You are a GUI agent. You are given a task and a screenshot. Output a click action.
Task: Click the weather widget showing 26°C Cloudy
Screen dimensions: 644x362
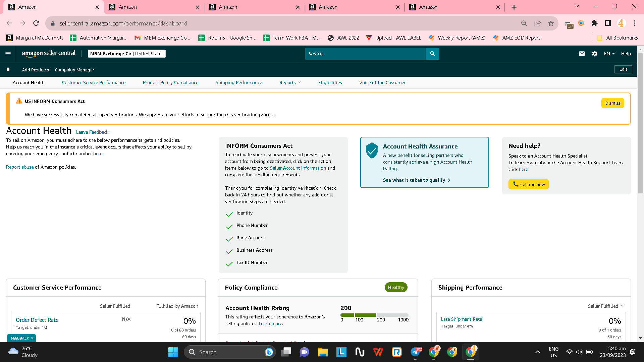pos(23,352)
